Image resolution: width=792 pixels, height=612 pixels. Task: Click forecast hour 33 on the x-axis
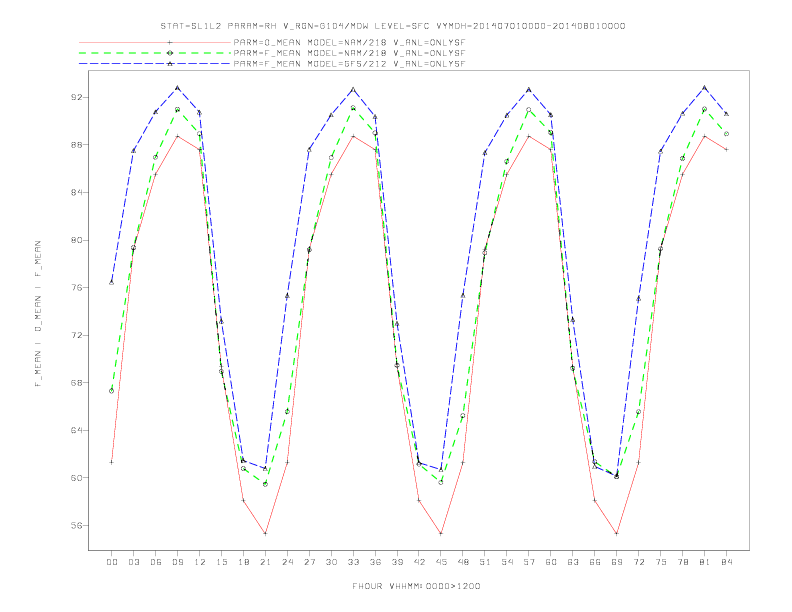coord(353,562)
